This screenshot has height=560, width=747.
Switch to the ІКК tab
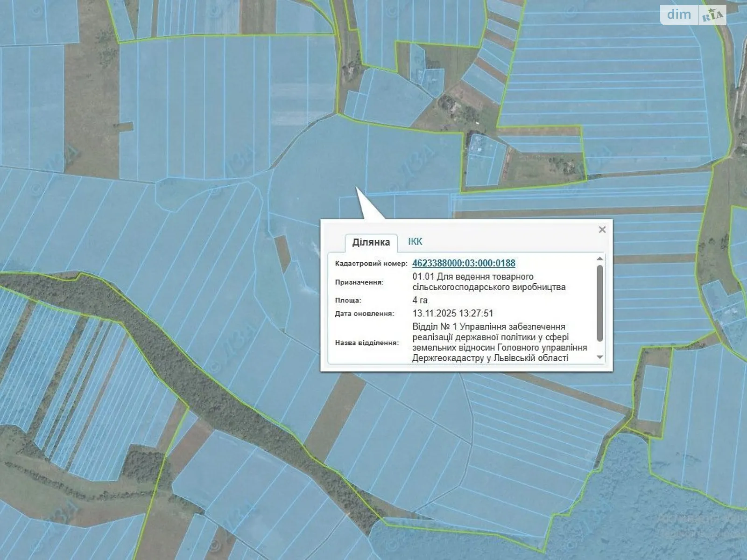point(415,241)
